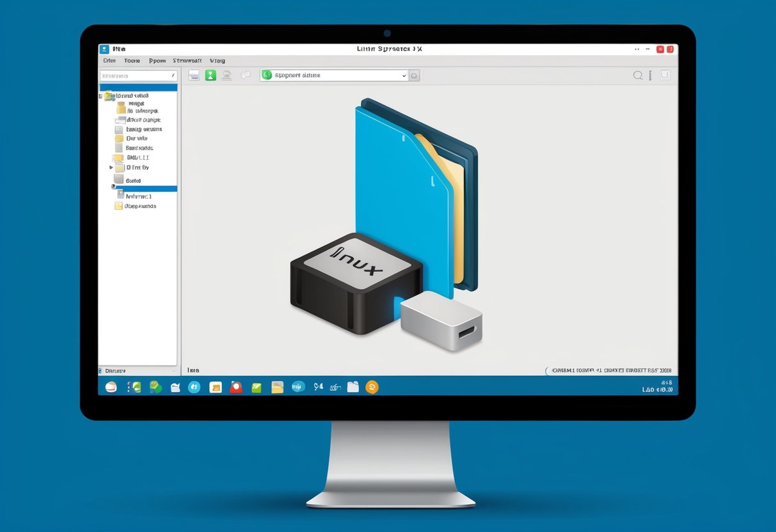Open the address bar dropdown arrow
This screenshot has height=532, width=776.
pos(403,75)
